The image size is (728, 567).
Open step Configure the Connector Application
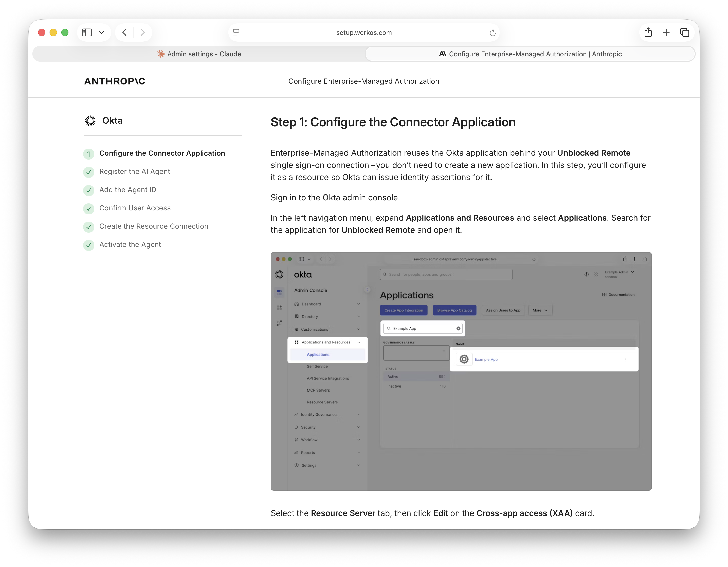tap(162, 153)
